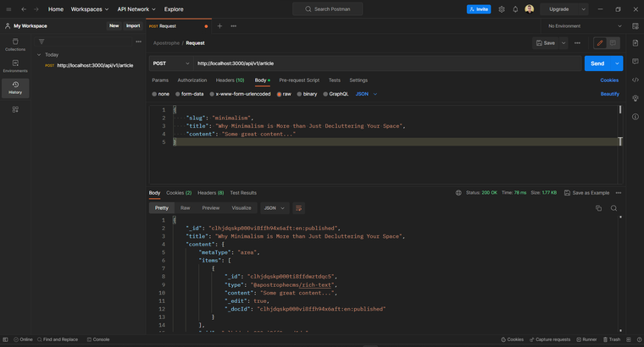Viewport: 644px width, 347px height.
Task: Show code snippet icon
Action: pos(636,80)
